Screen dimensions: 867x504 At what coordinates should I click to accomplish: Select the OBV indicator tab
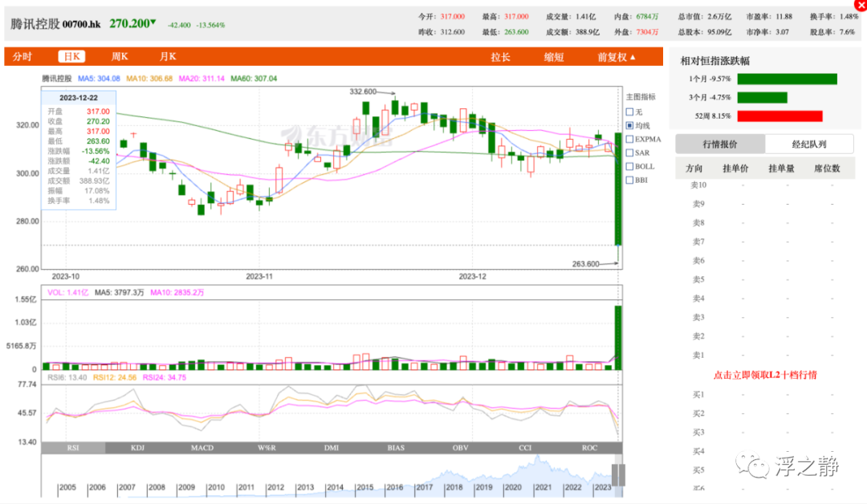pos(461,448)
